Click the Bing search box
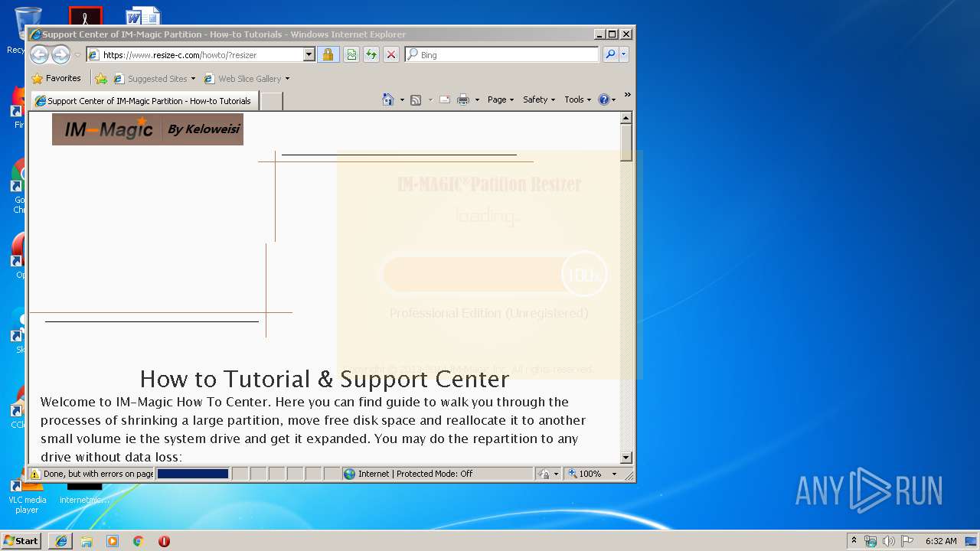The height and width of the screenshot is (551, 980). point(502,54)
